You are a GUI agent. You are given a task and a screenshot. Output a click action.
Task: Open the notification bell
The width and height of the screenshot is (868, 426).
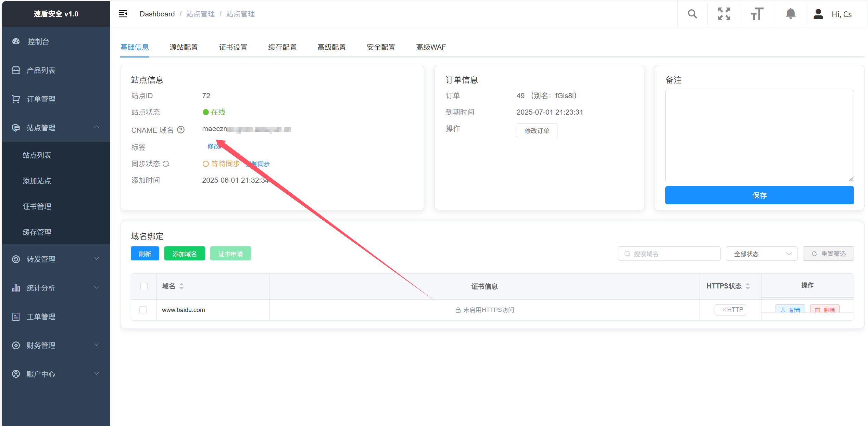[790, 14]
